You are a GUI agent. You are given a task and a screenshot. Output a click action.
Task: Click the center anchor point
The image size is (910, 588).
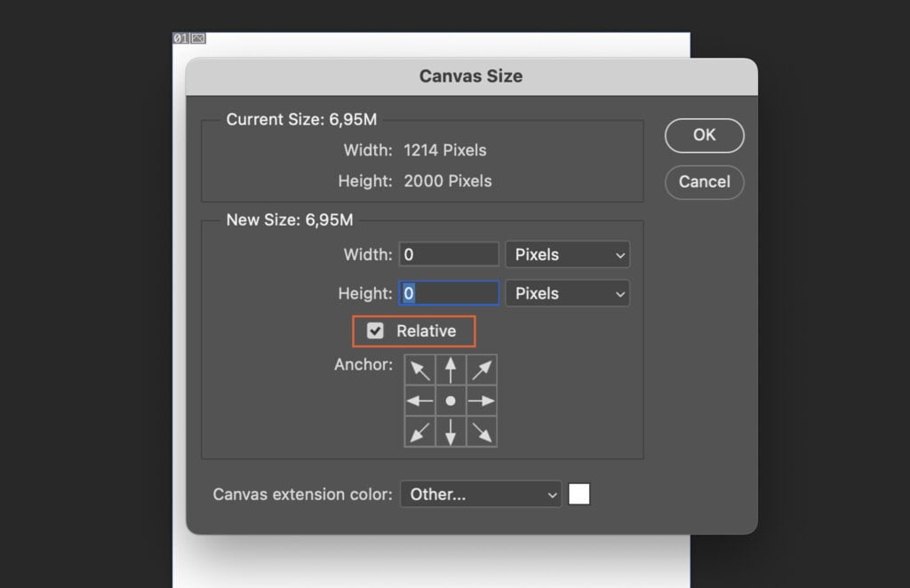point(451,400)
